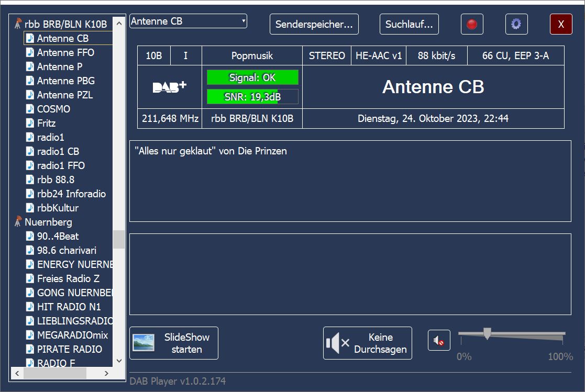Click the Signal: OK green bar

coord(252,77)
